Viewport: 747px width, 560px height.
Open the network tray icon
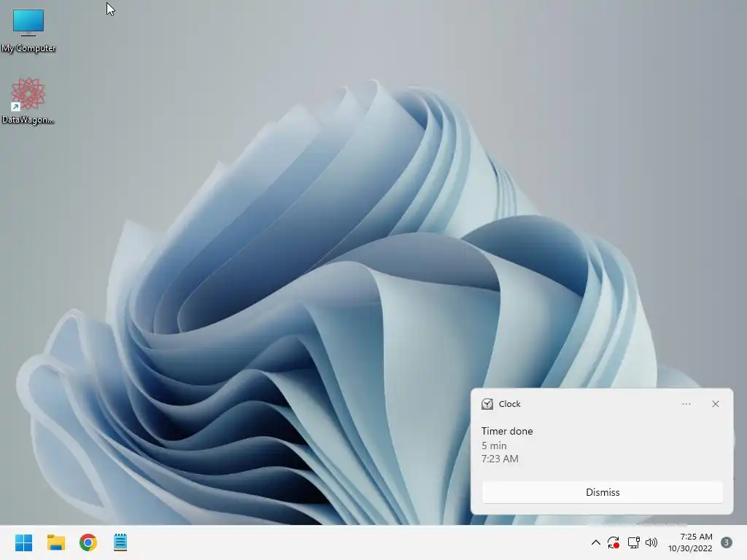pos(633,542)
